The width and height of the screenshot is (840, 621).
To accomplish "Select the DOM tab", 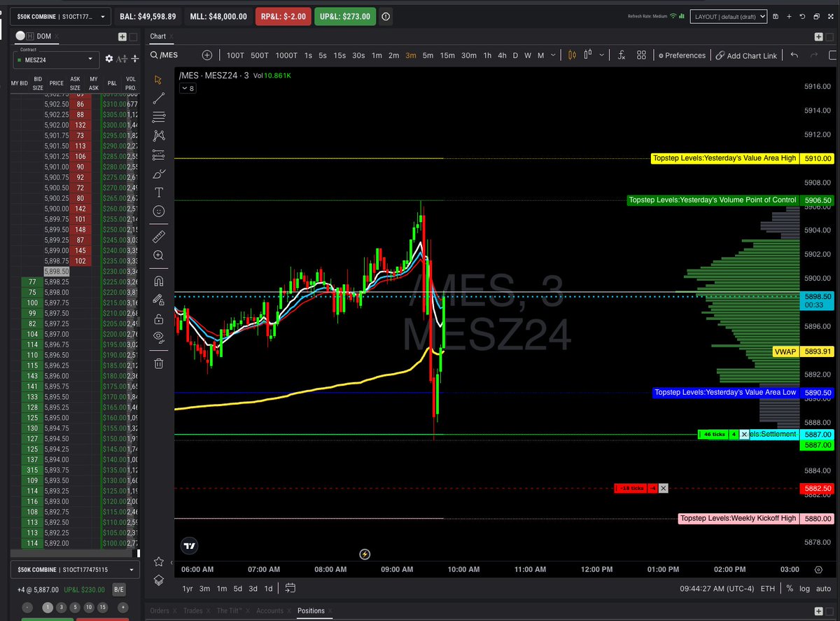I will (45, 36).
